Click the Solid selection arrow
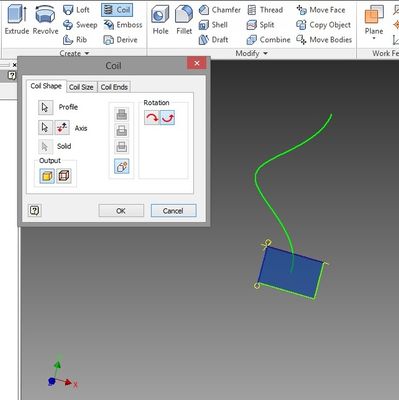The width and height of the screenshot is (399, 400). (x=45, y=147)
